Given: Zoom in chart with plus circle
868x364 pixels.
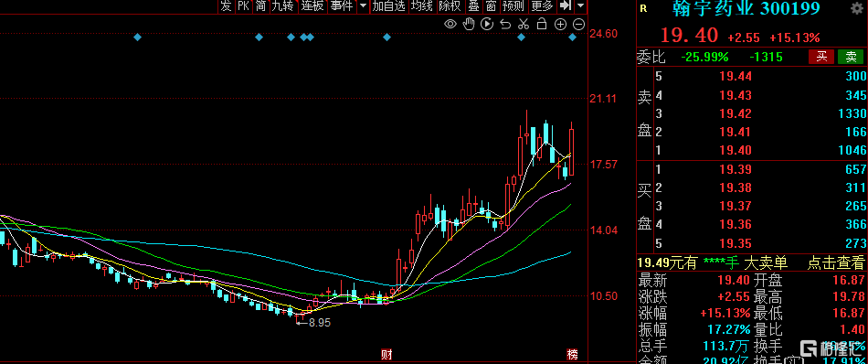Looking at the screenshot, I should click(560, 24).
